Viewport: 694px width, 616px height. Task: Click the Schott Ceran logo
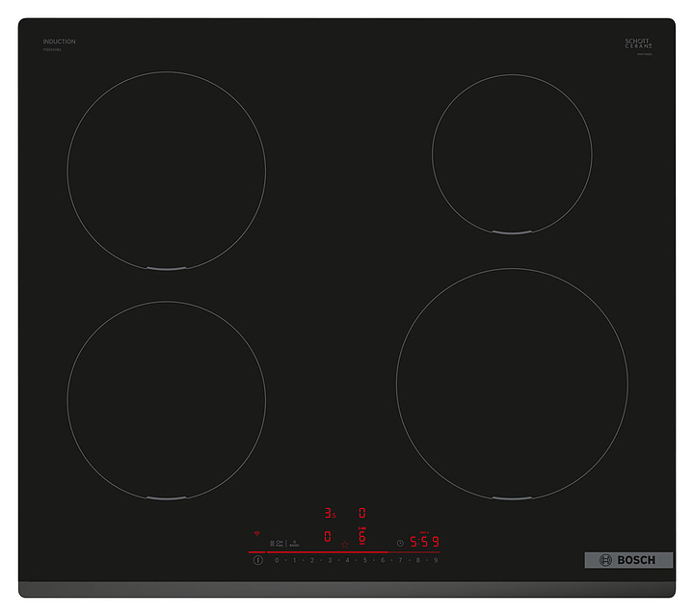(x=638, y=44)
